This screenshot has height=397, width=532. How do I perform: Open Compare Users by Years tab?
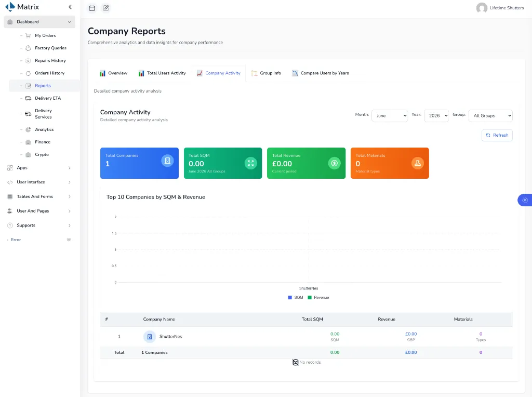320,73
